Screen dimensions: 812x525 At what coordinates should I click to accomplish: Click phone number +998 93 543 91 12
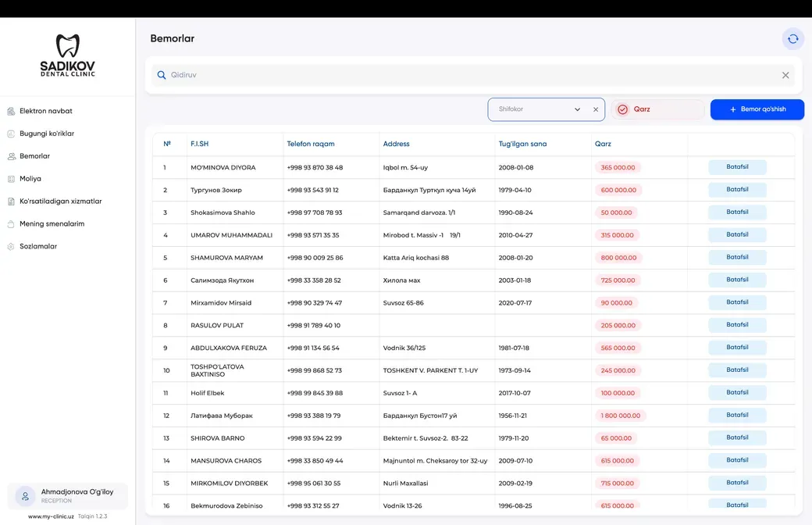pos(313,190)
